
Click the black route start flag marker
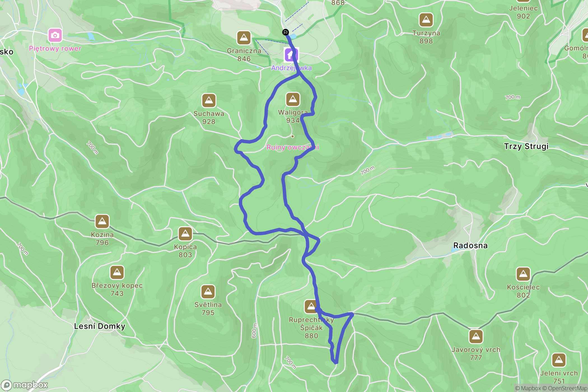(285, 32)
